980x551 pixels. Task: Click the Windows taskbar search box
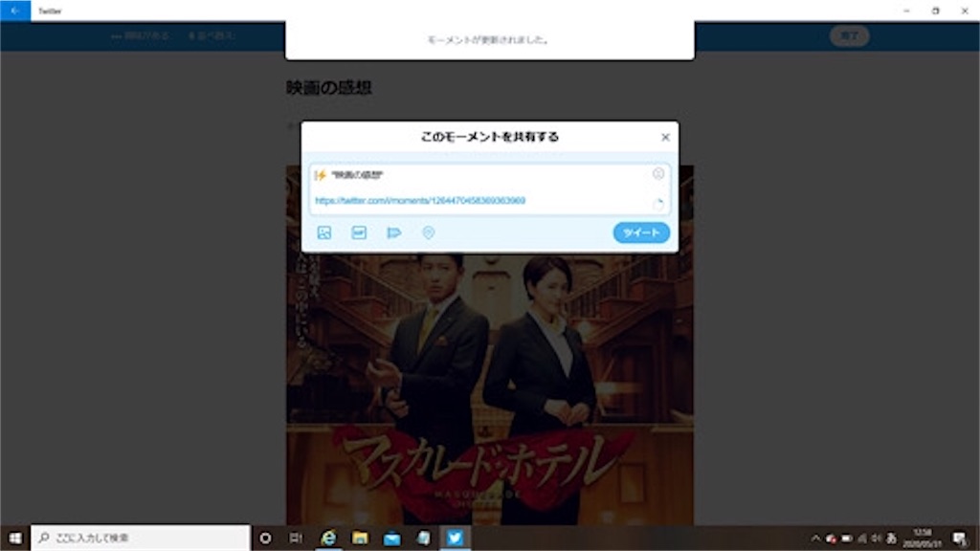(140, 538)
